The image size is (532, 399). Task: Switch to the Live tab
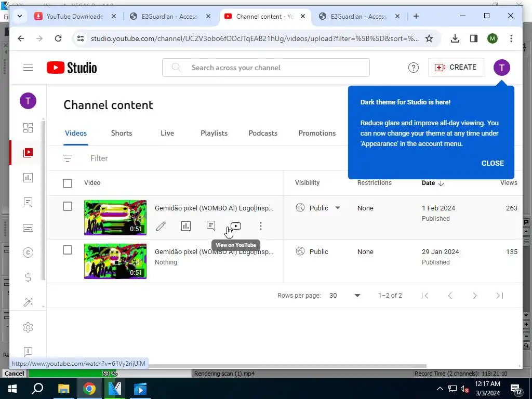click(167, 133)
